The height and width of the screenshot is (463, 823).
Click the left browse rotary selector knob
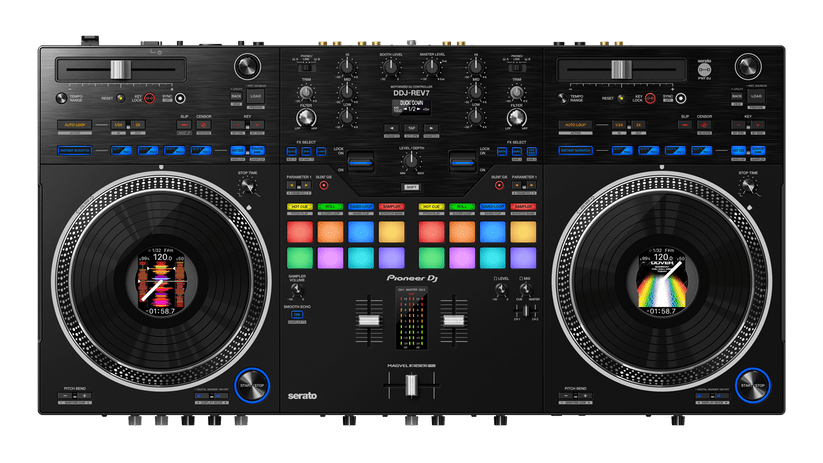[247, 67]
